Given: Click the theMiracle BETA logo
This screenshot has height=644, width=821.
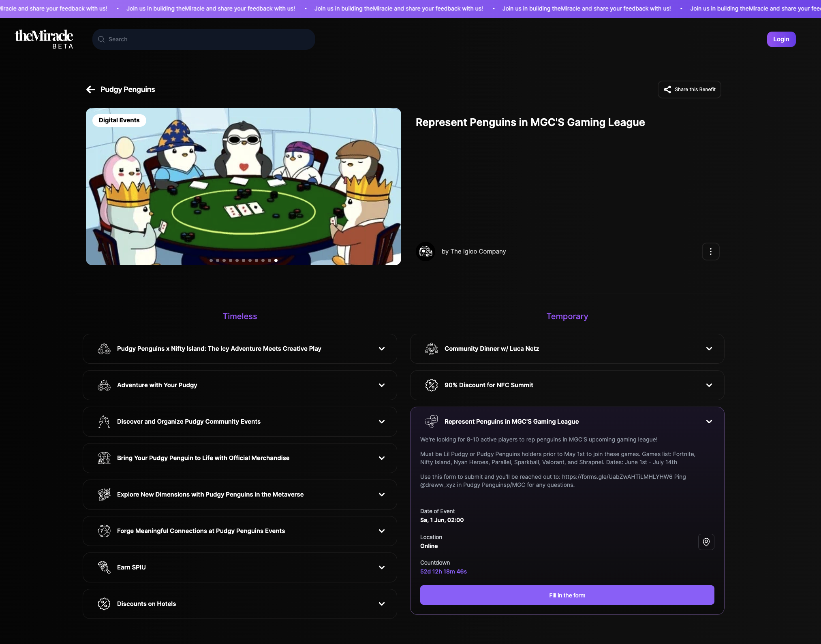Looking at the screenshot, I should pos(44,39).
